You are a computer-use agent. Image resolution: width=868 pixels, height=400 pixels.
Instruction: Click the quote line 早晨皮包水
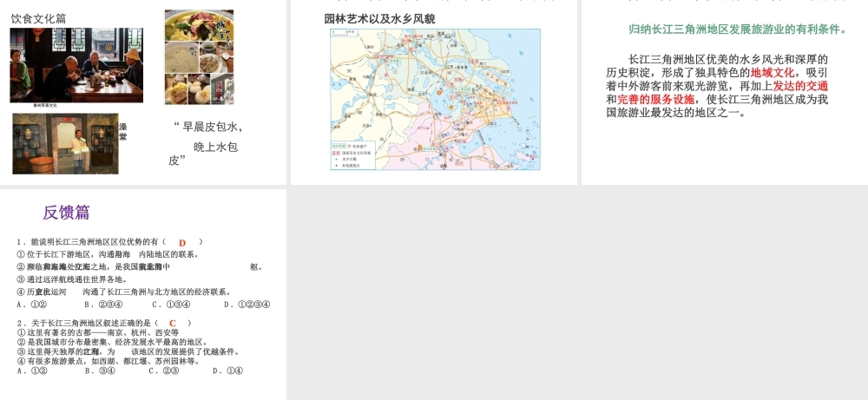point(208,127)
